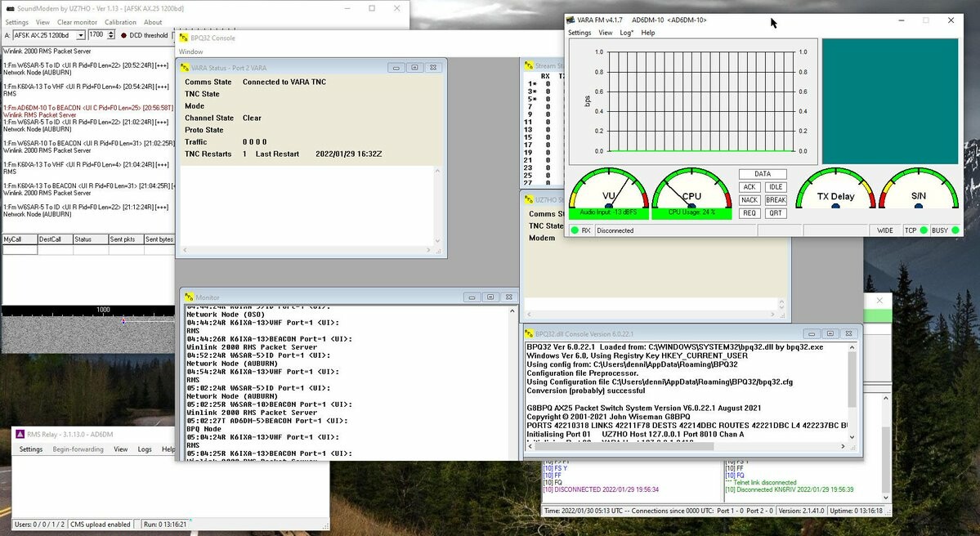Open SoundModem Calibration menu
The width and height of the screenshot is (980, 536).
[121, 23]
